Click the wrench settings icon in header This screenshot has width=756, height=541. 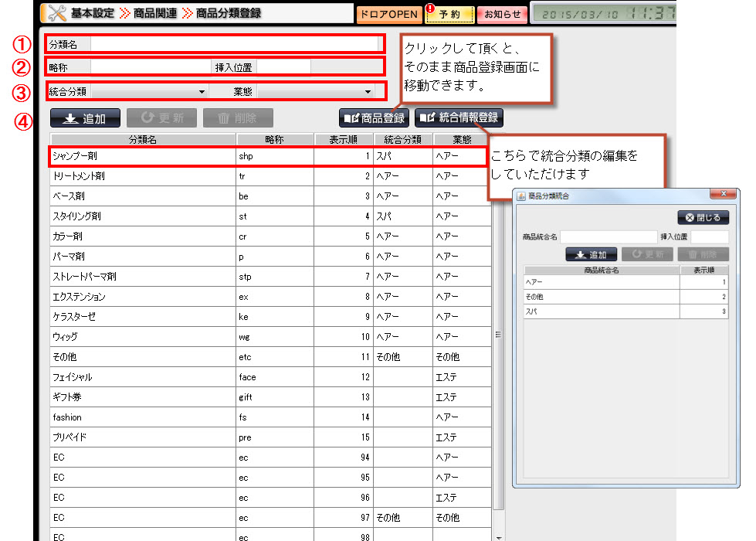[56, 12]
